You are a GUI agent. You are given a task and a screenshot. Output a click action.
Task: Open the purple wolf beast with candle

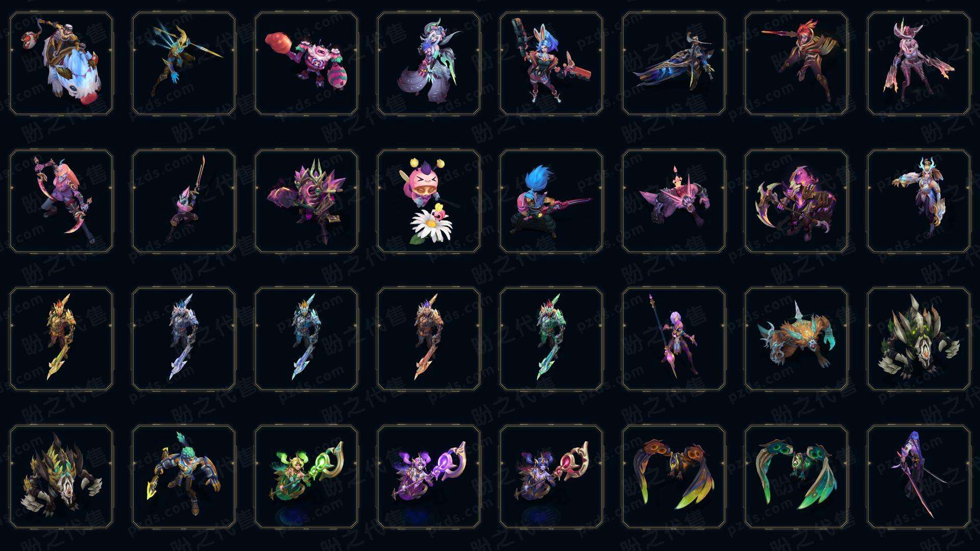(x=674, y=201)
